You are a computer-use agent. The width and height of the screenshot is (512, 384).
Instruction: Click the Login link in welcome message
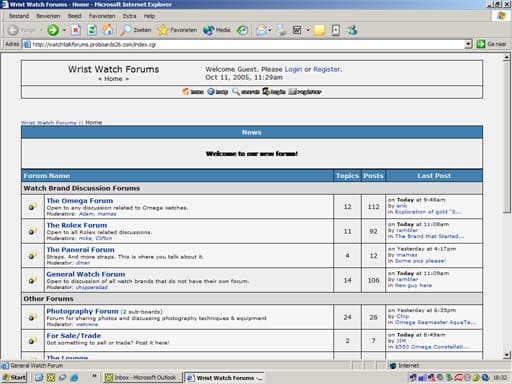point(293,69)
